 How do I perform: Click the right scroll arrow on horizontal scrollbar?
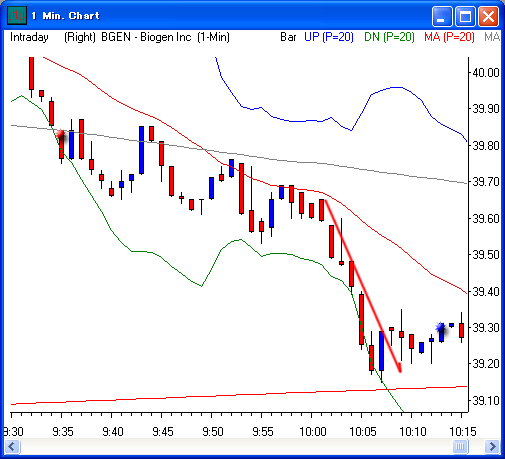pyautogui.click(x=492, y=446)
